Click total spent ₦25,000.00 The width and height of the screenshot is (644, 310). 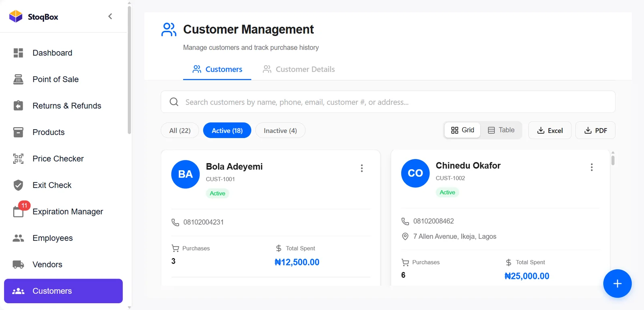coord(527,276)
